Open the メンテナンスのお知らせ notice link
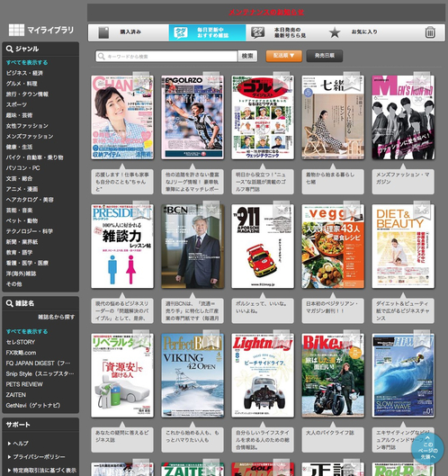This screenshot has width=448, height=476. click(x=266, y=12)
